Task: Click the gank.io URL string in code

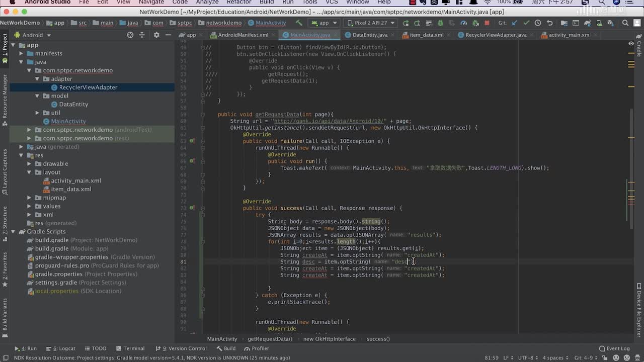Action: 329,121
